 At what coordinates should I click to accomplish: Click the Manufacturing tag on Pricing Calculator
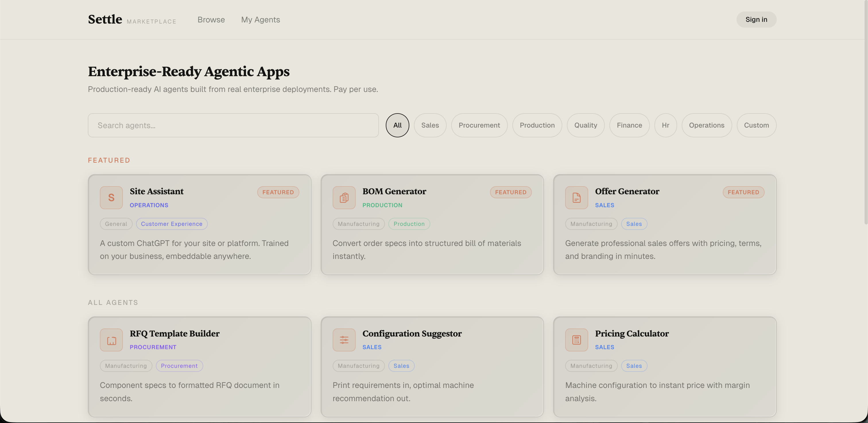591,366
